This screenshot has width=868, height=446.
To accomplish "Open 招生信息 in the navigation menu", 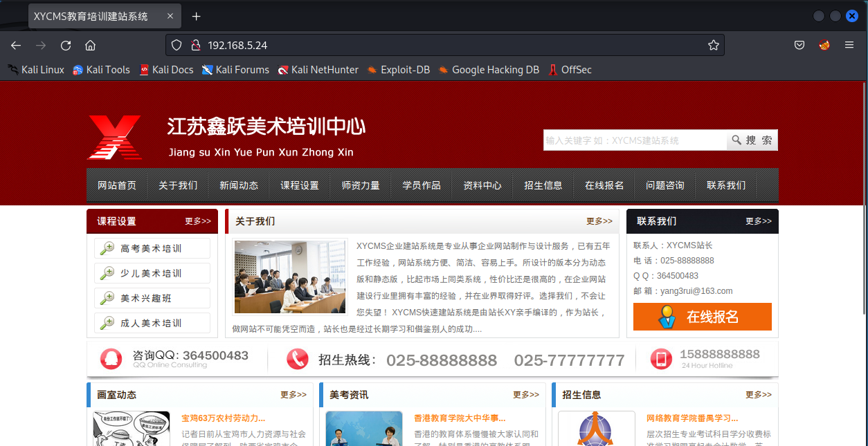I will pos(543,185).
